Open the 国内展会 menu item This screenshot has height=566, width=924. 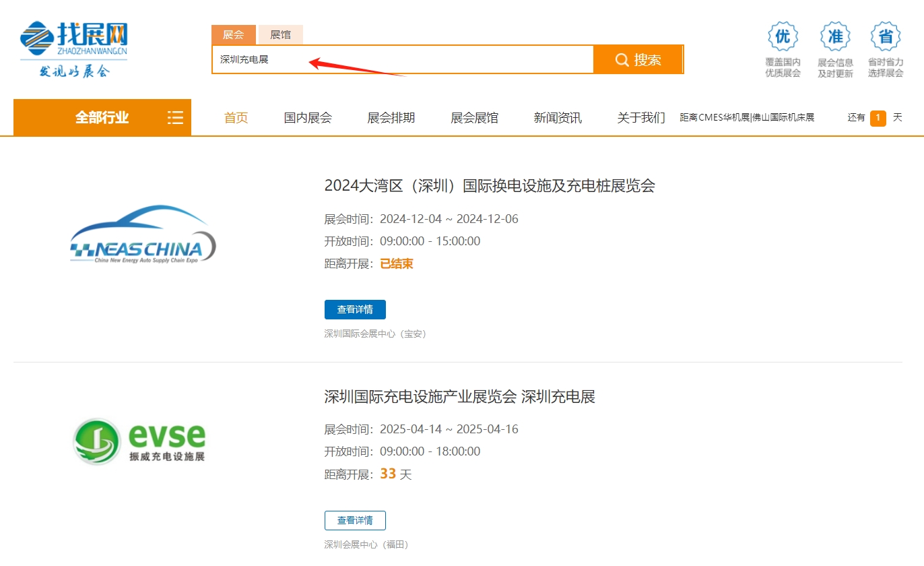tap(308, 118)
